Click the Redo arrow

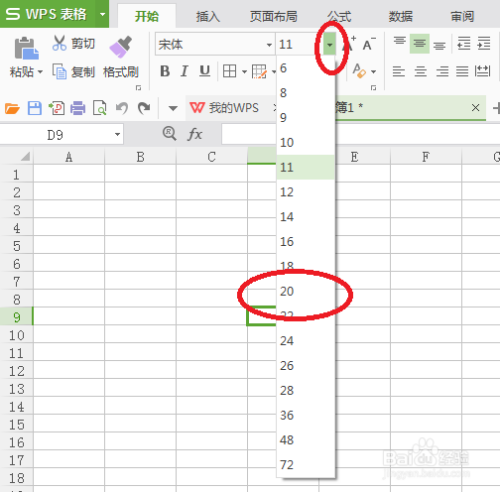144,108
